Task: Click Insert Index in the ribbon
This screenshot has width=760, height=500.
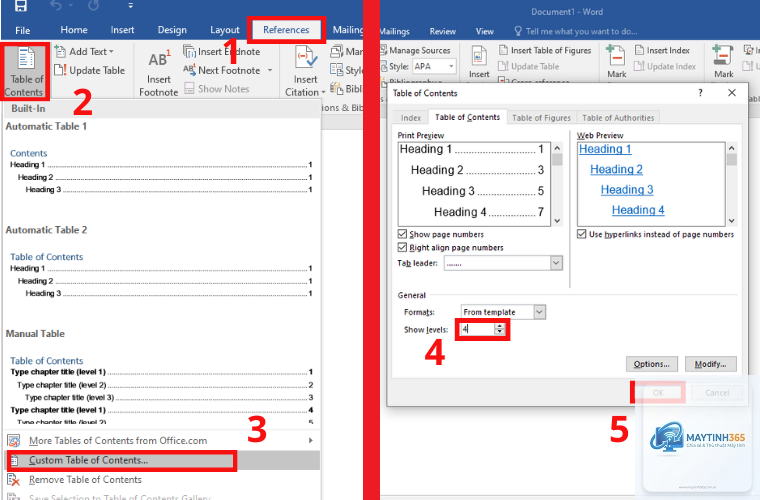Action: (x=662, y=50)
